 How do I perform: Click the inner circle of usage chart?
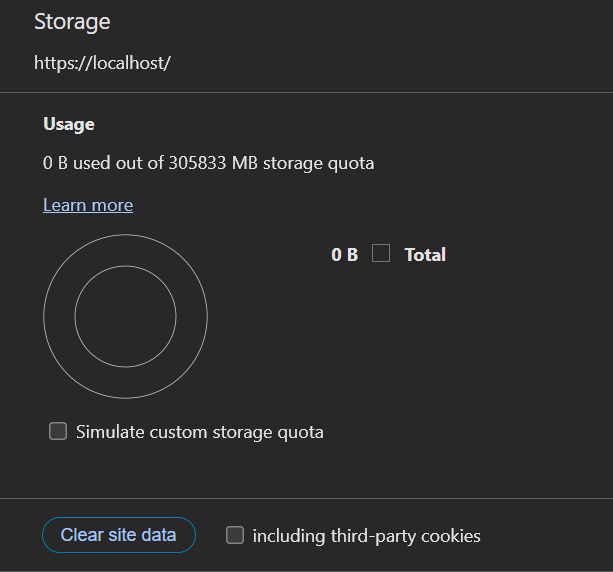tap(125, 317)
